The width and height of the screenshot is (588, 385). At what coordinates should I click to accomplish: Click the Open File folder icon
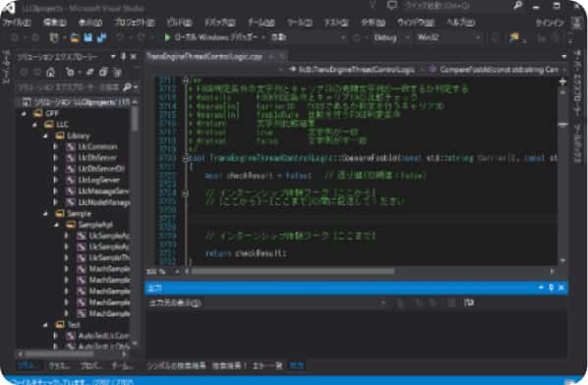click(75, 38)
